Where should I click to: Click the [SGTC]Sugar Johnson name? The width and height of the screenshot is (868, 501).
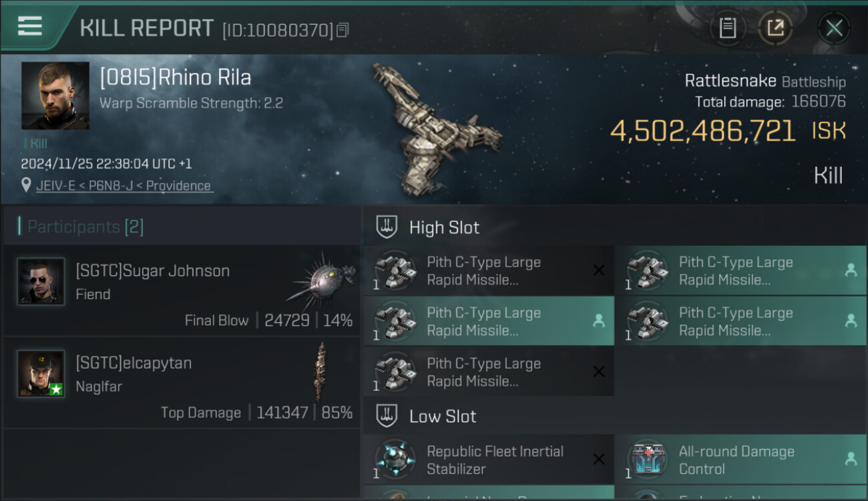click(153, 271)
